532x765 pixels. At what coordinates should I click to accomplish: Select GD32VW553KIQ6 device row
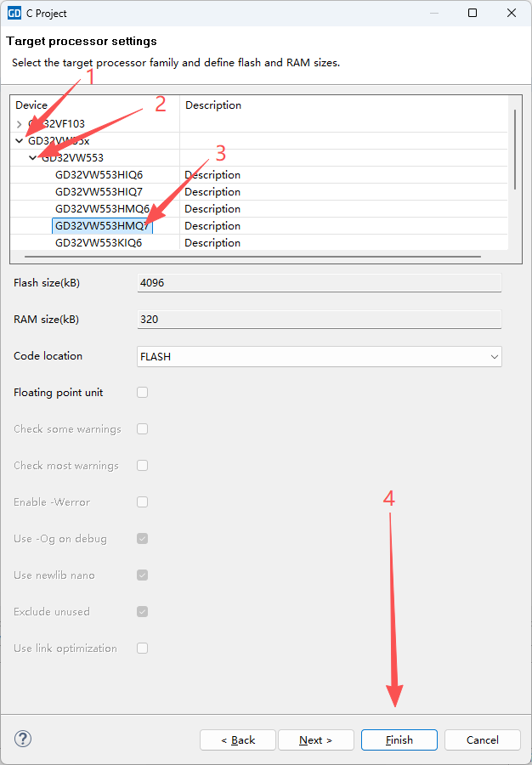point(99,243)
